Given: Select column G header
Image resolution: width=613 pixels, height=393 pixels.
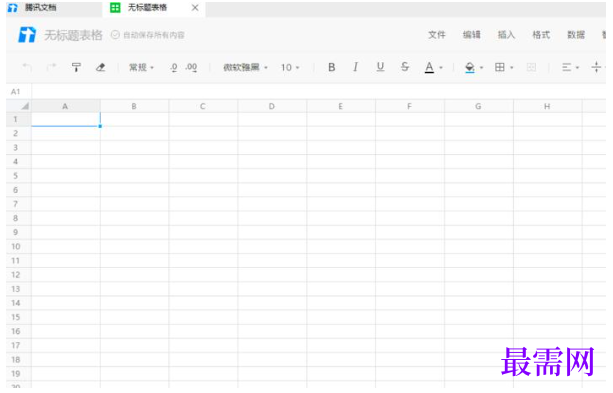Looking at the screenshot, I should [x=478, y=106].
